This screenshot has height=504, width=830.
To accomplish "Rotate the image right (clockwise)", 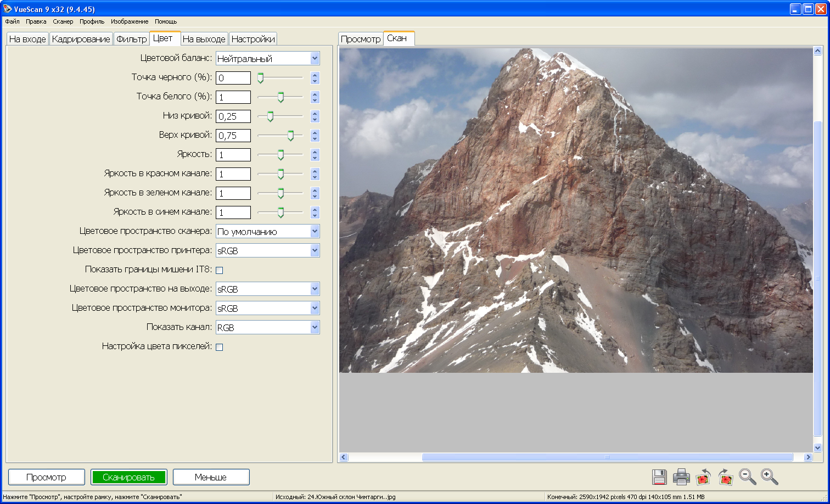I will 725,477.
